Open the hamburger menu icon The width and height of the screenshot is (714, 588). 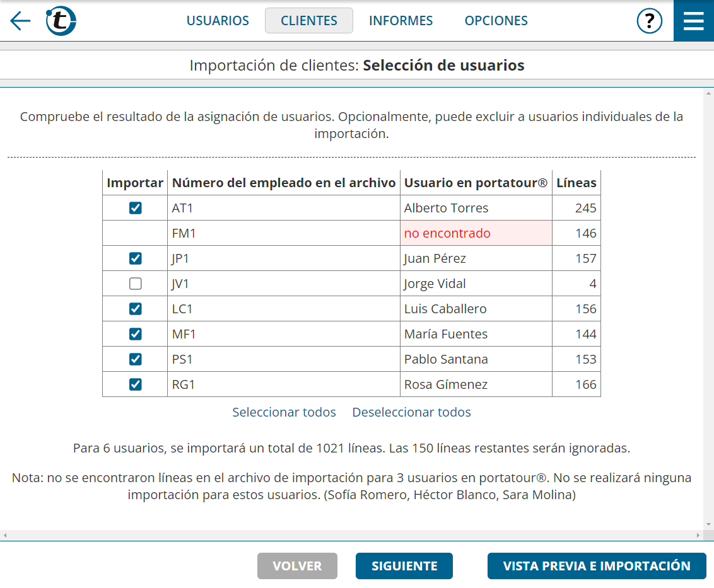(694, 20)
